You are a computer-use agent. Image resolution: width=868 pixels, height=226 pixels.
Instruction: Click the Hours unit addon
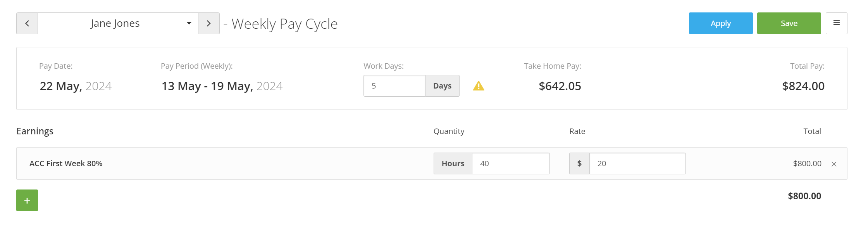coord(453,163)
